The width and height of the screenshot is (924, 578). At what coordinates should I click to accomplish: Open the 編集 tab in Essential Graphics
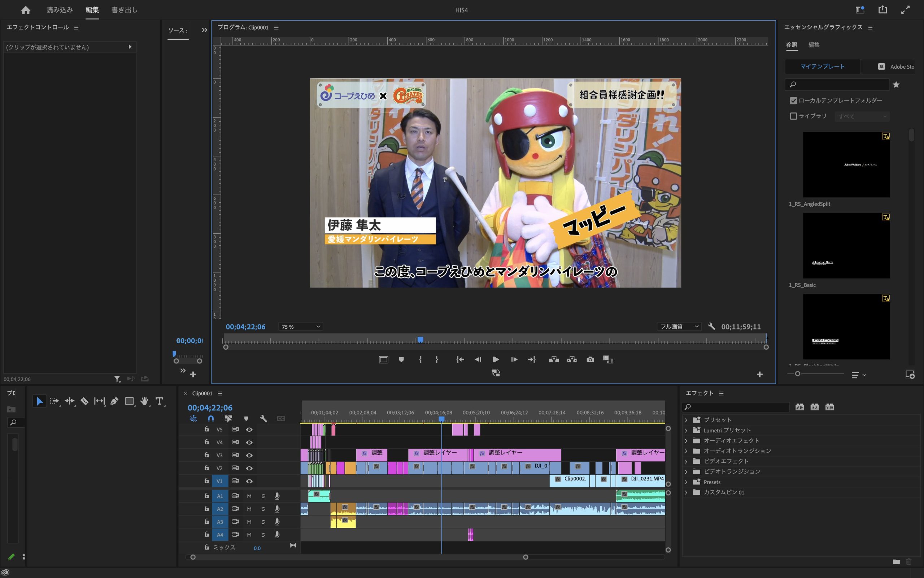coord(814,45)
